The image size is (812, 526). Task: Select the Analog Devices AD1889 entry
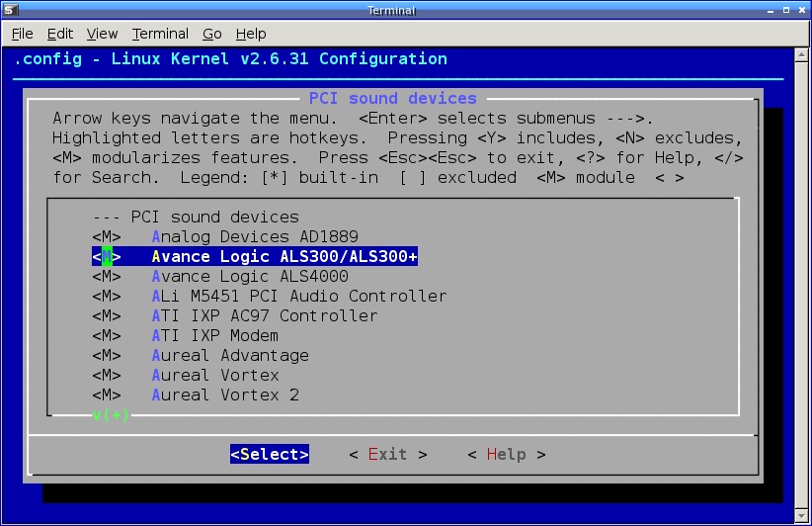(255, 237)
